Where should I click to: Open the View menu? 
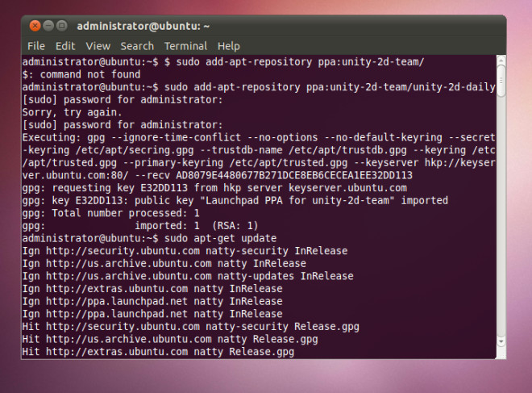tap(98, 46)
